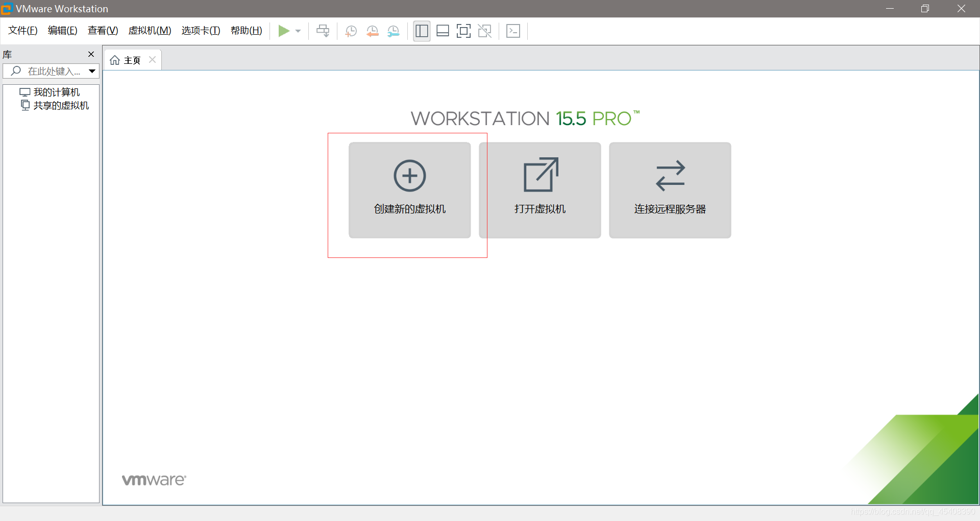Click the VMware Workstation title bar icon

(7, 9)
